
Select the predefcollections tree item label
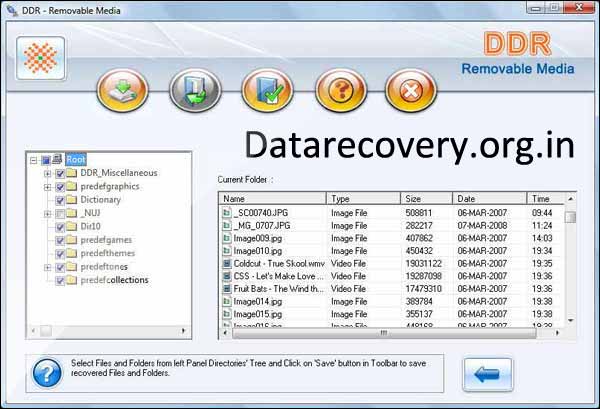pos(114,280)
